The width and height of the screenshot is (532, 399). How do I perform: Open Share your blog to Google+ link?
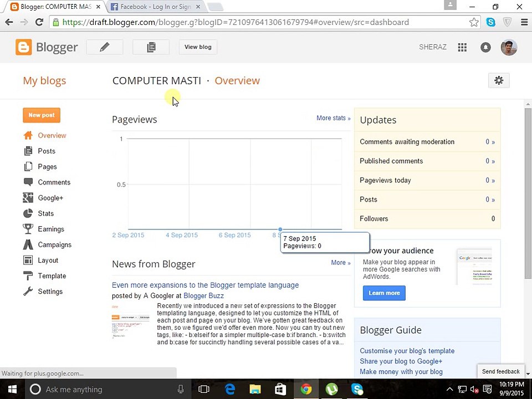[401, 361]
